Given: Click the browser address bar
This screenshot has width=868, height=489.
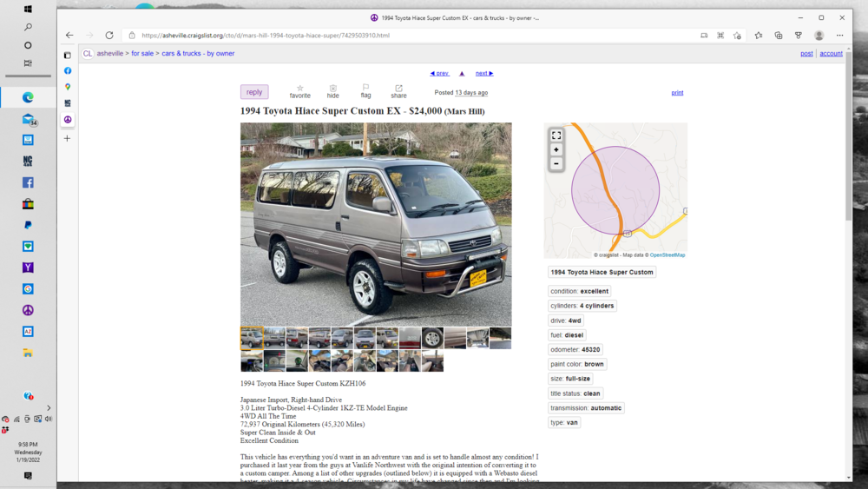Looking at the screenshot, I should tap(410, 35).
